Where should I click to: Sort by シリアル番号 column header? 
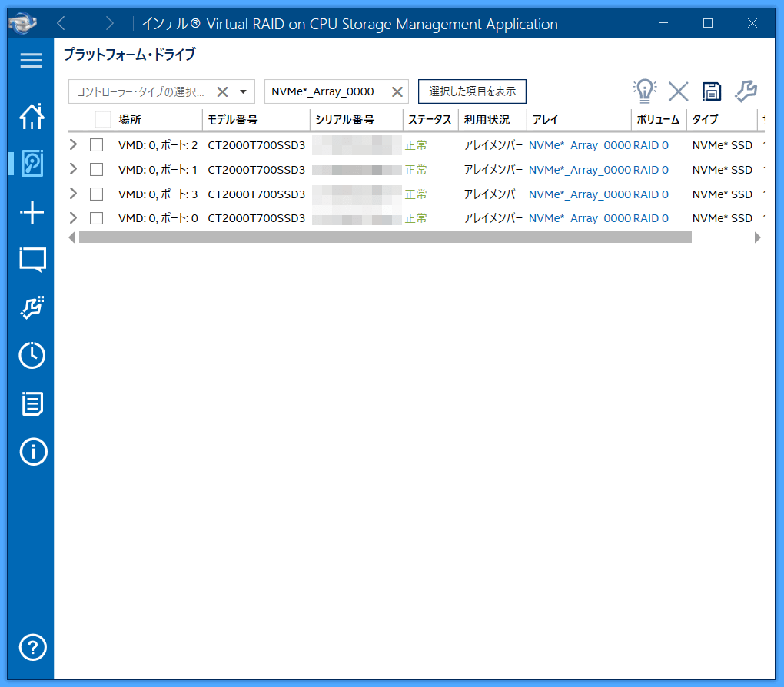(344, 120)
